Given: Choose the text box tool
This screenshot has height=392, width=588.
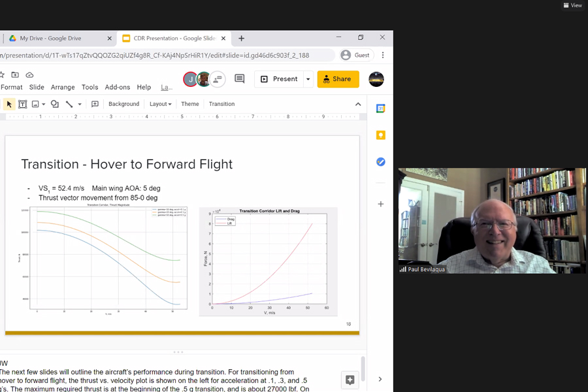Looking at the screenshot, I should (x=22, y=104).
